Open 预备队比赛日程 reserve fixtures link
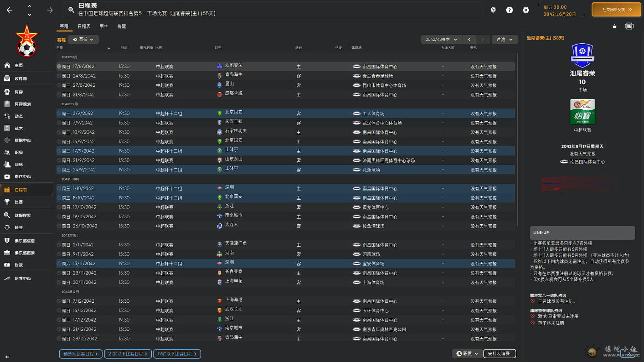The height and width of the screenshot is (362, 644). [x=80, y=354]
